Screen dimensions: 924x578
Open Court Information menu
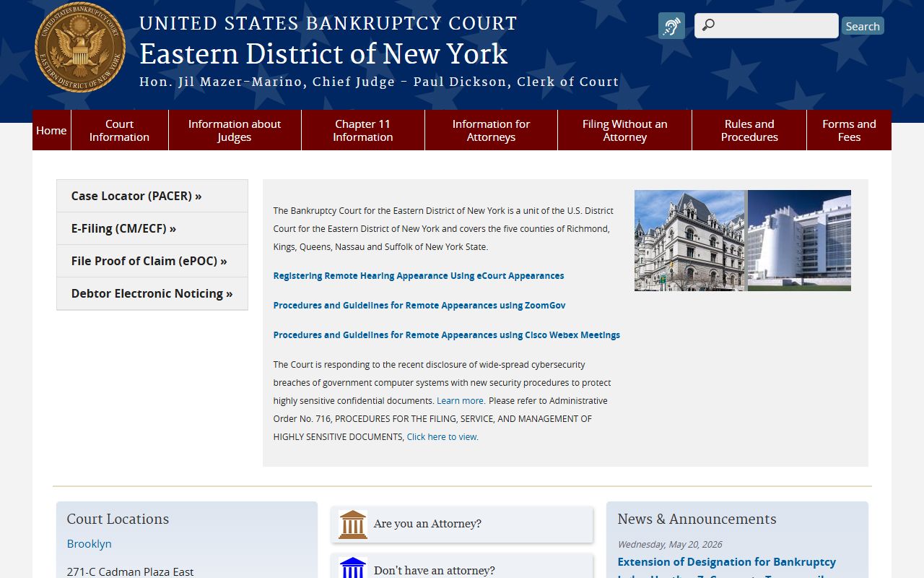[x=119, y=130]
